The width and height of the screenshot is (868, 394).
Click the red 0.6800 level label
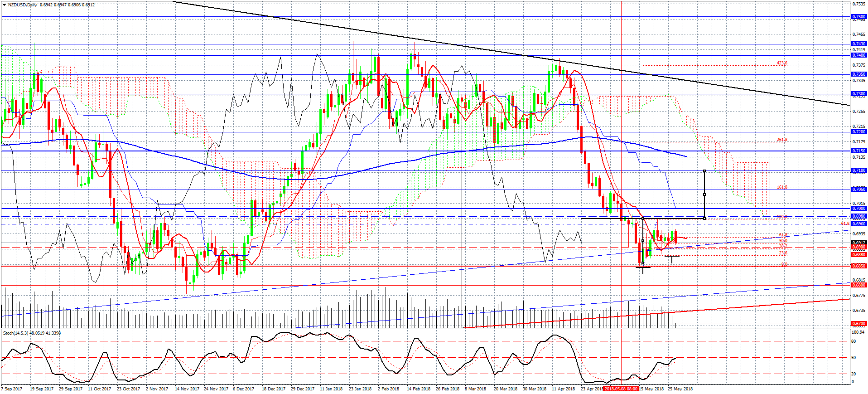859,285
